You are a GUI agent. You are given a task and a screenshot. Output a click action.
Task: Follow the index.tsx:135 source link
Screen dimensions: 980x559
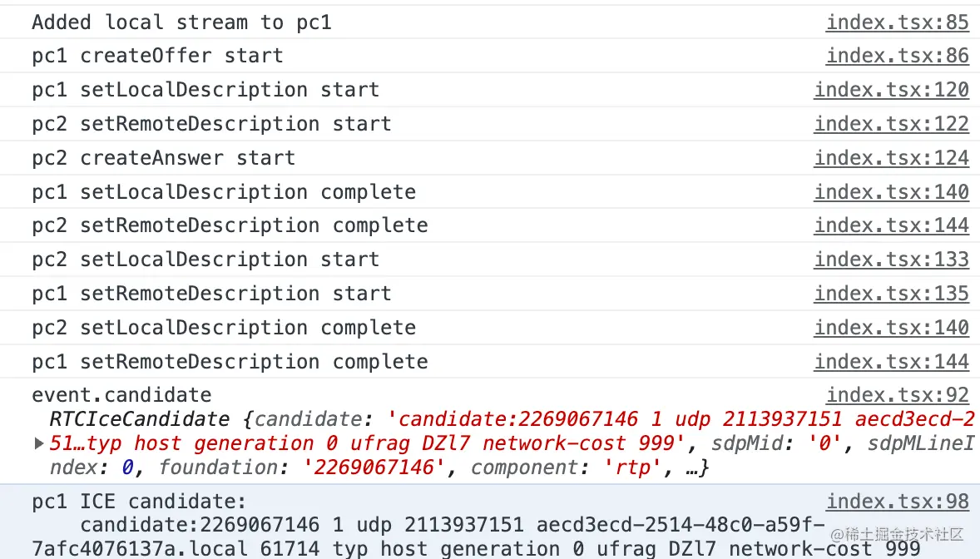[x=891, y=294]
